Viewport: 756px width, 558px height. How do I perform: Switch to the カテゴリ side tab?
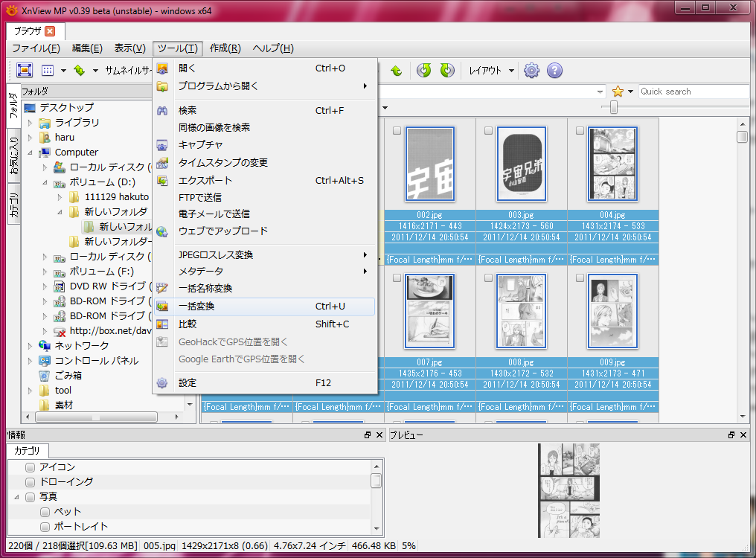point(14,205)
